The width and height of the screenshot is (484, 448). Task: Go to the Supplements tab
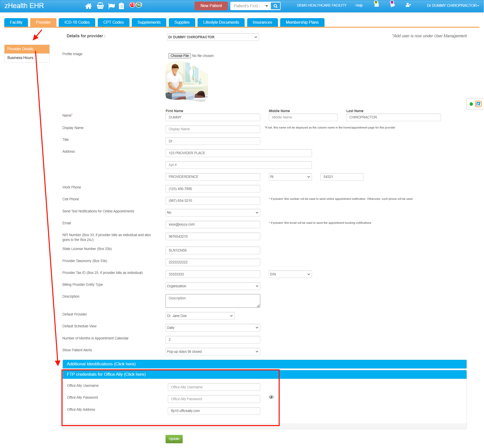click(x=149, y=22)
